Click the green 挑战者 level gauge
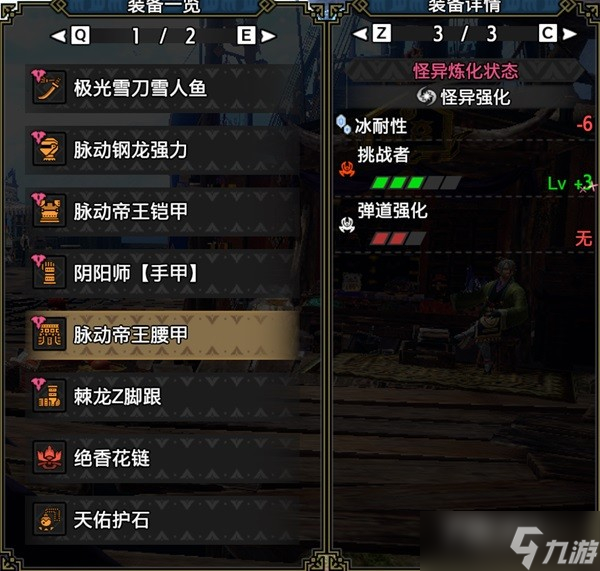This screenshot has height=571, width=600. [x=416, y=183]
